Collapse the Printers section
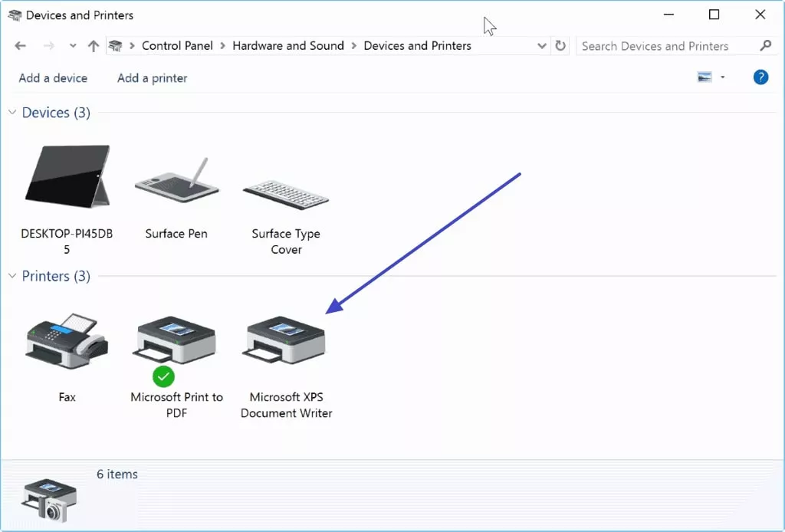 [11, 275]
